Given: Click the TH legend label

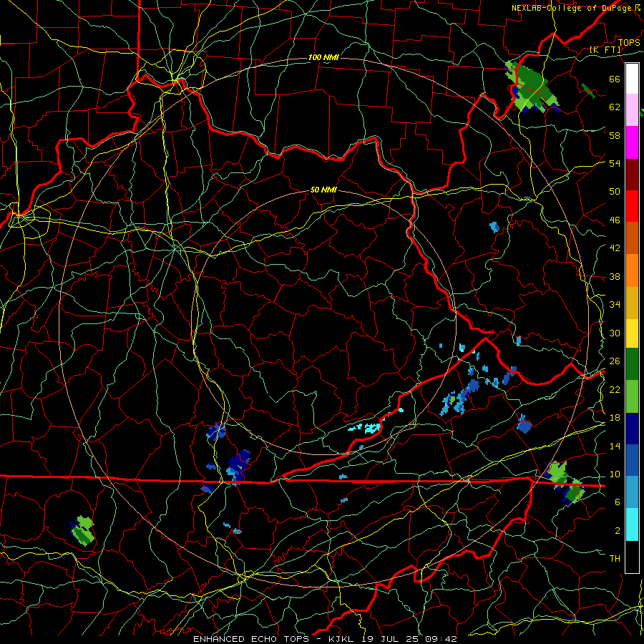Looking at the screenshot, I should pos(615,558).
